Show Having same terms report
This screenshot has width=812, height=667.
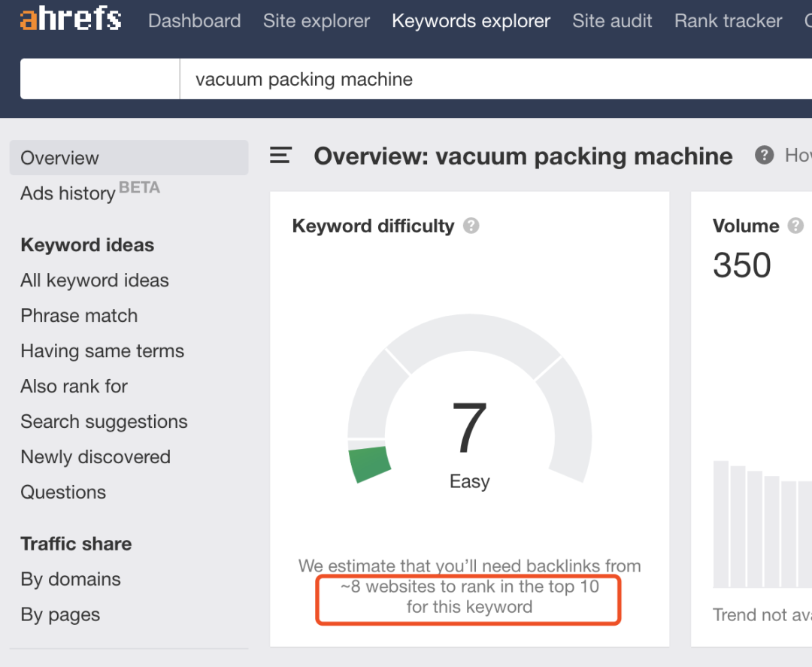[102, 351]
